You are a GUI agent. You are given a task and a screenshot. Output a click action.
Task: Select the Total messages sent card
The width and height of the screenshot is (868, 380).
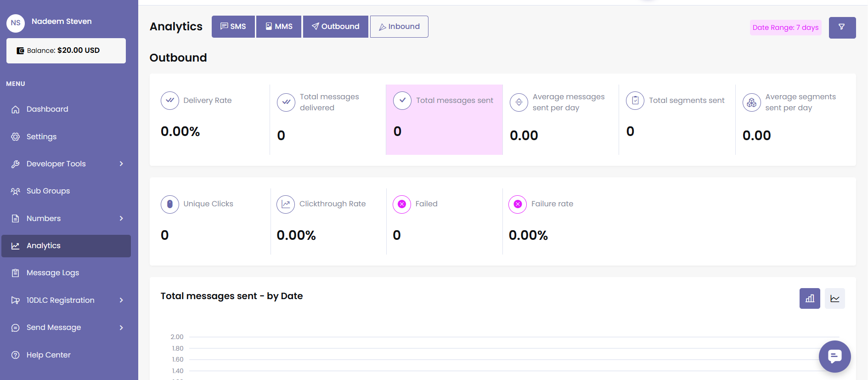click(x=444, y=119)
